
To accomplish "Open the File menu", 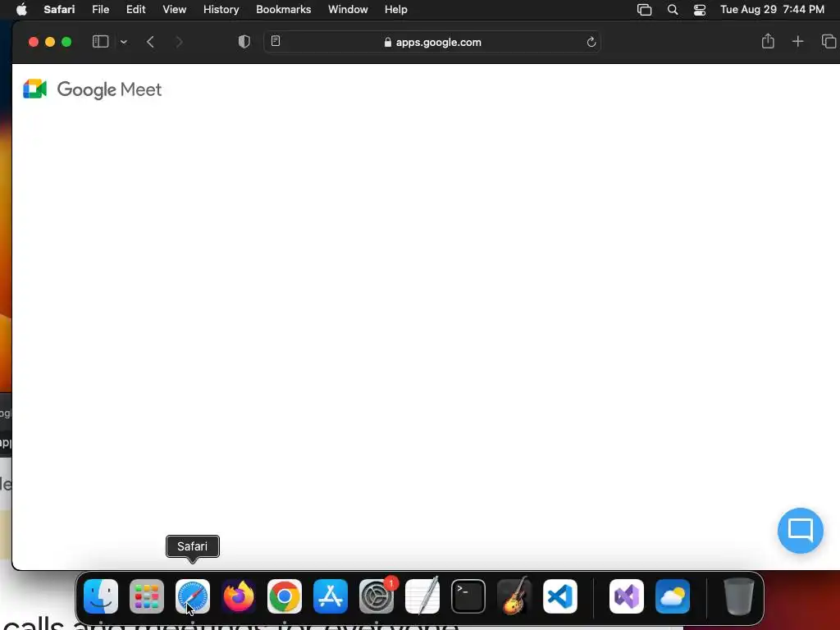I will pos(100,9).
